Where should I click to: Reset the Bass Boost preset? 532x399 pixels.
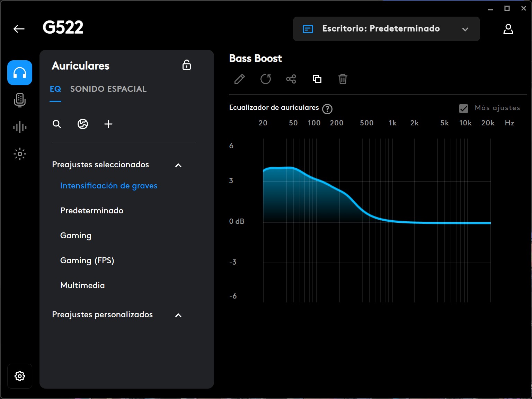coord(266,79)
